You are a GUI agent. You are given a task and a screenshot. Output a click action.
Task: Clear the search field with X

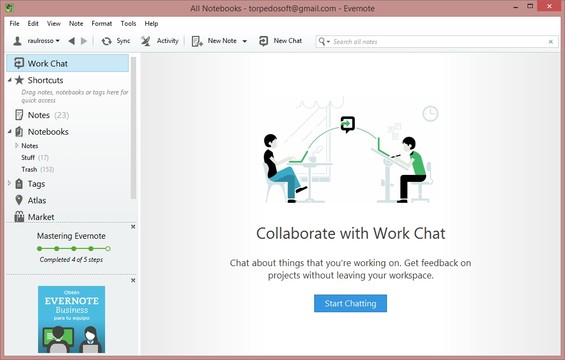551,41
